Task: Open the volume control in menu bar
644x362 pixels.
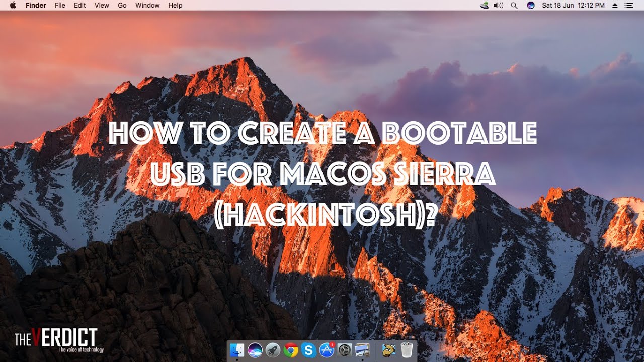Action: [x=498, y=5]
